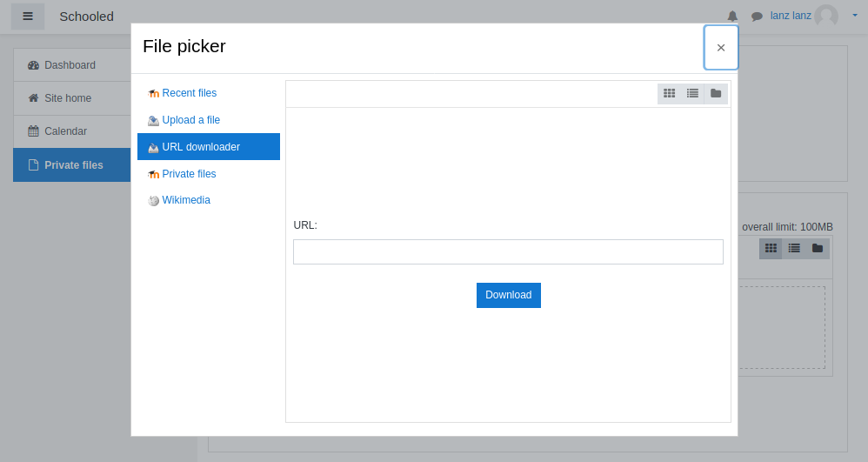Open Dashboard in side navigation

(x=72, y=65)
